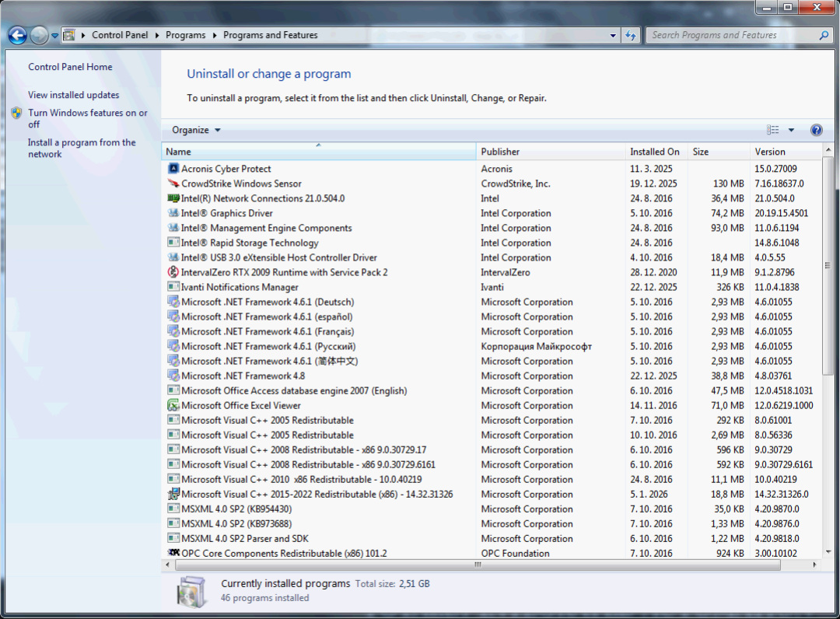This screenshot has width=840, height=619.
Task: Sort the list by Installed On column
Action: tap(654, 152)
